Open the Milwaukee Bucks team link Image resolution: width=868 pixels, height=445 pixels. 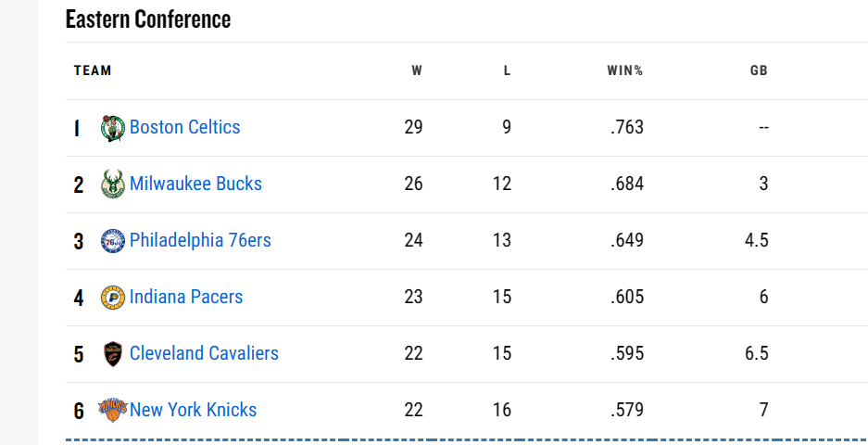[195, 184]
